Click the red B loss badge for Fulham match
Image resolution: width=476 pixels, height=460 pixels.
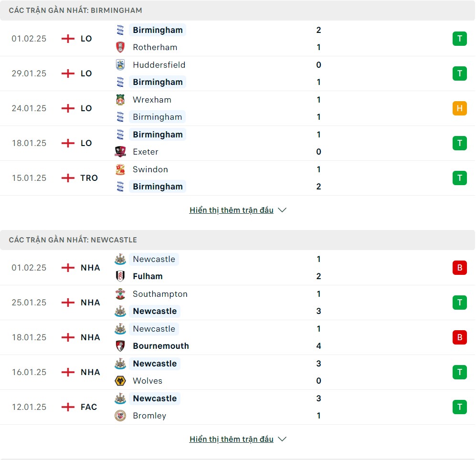click(460, 268)
